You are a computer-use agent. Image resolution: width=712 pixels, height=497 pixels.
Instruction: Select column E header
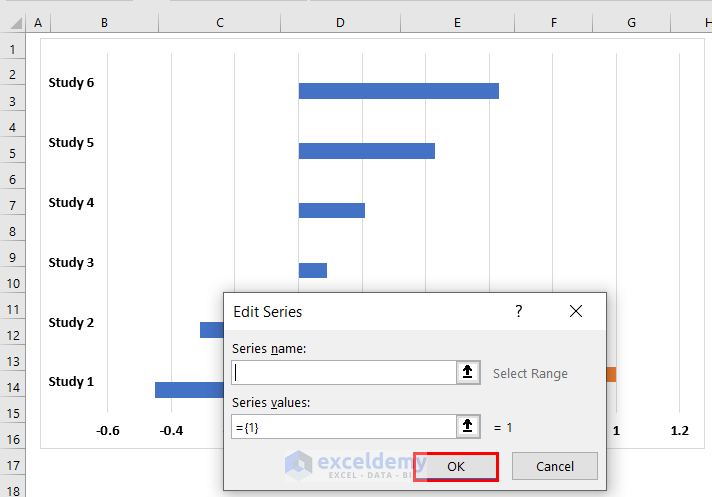pyautogui.click(x=456, y=22)
